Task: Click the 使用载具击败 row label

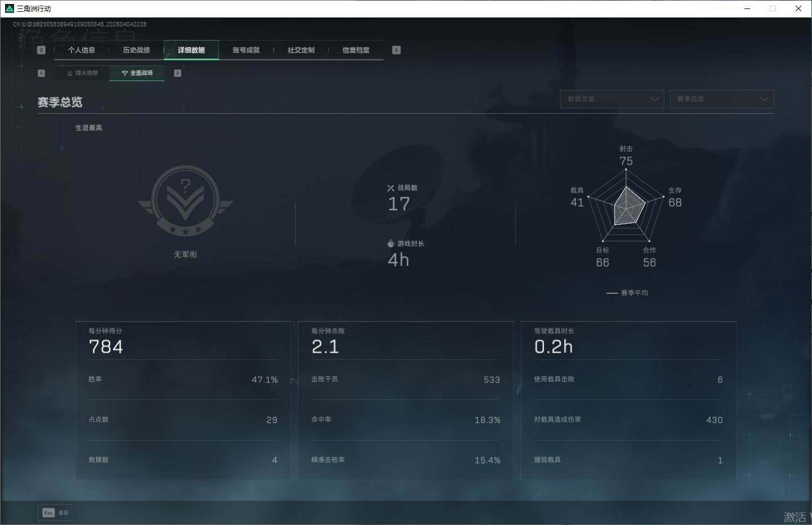Action: 554,379
